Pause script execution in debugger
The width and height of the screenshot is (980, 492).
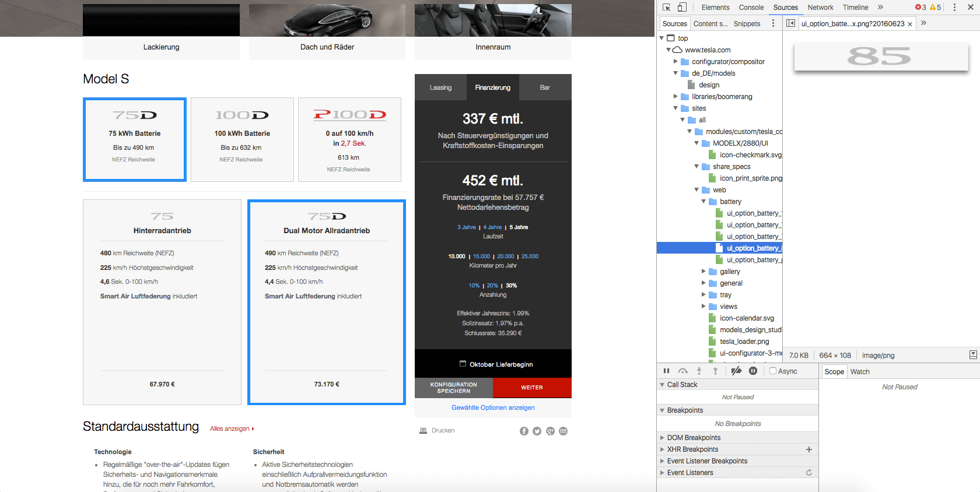(666, 371)
